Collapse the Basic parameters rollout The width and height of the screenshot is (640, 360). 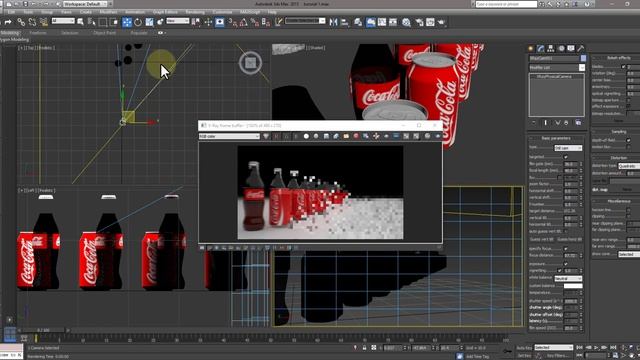point(557,138)
